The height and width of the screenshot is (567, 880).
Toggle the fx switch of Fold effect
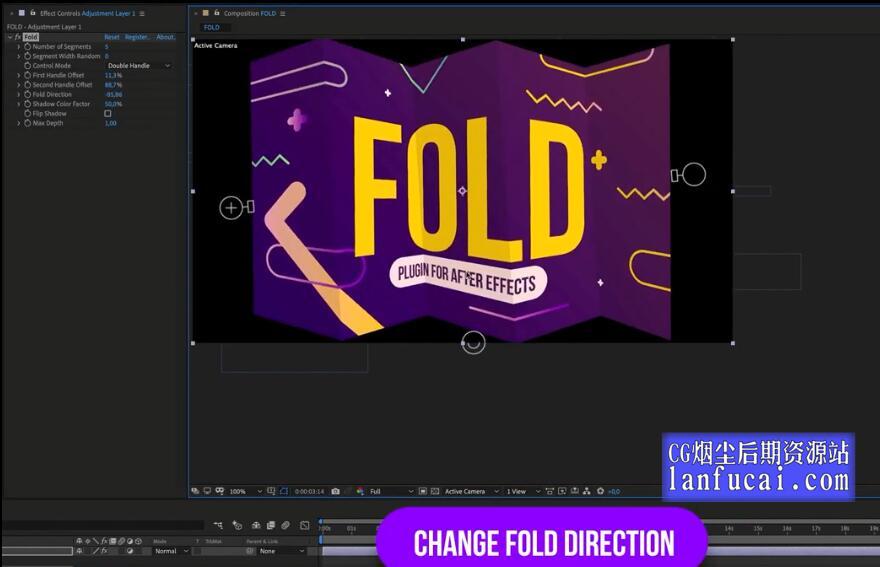(x=18, y=37)
